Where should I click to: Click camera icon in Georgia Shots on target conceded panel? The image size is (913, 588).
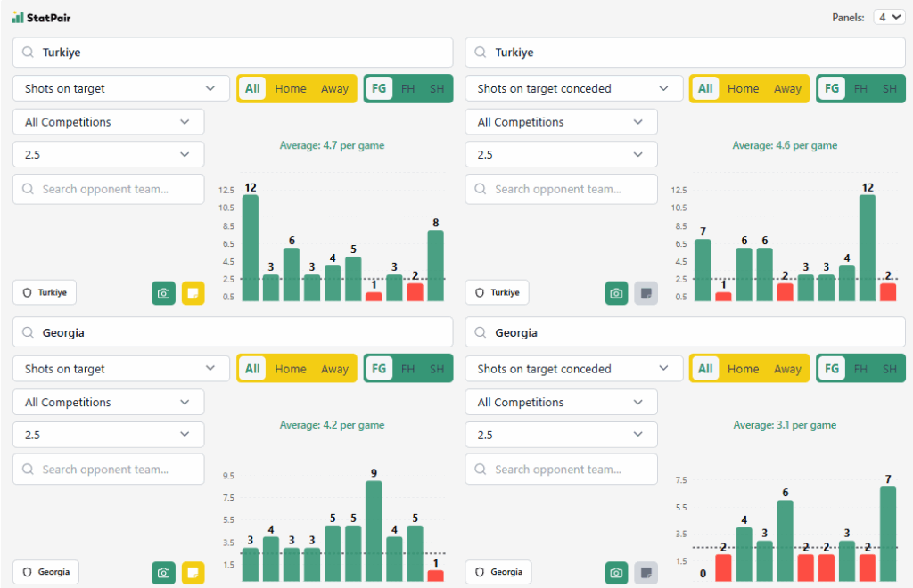[616, 573]
